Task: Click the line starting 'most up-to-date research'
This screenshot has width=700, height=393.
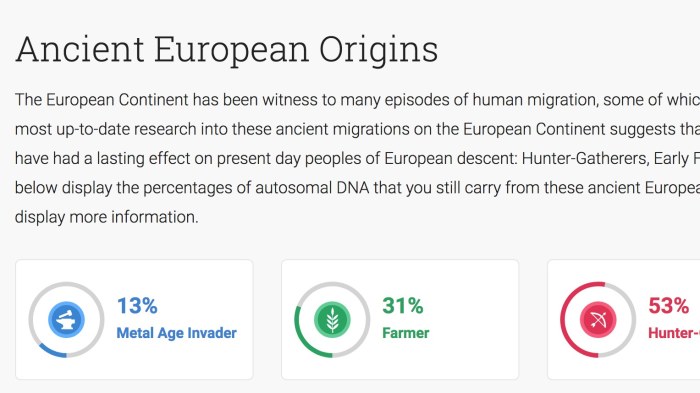Action: [x=357, y=130]
